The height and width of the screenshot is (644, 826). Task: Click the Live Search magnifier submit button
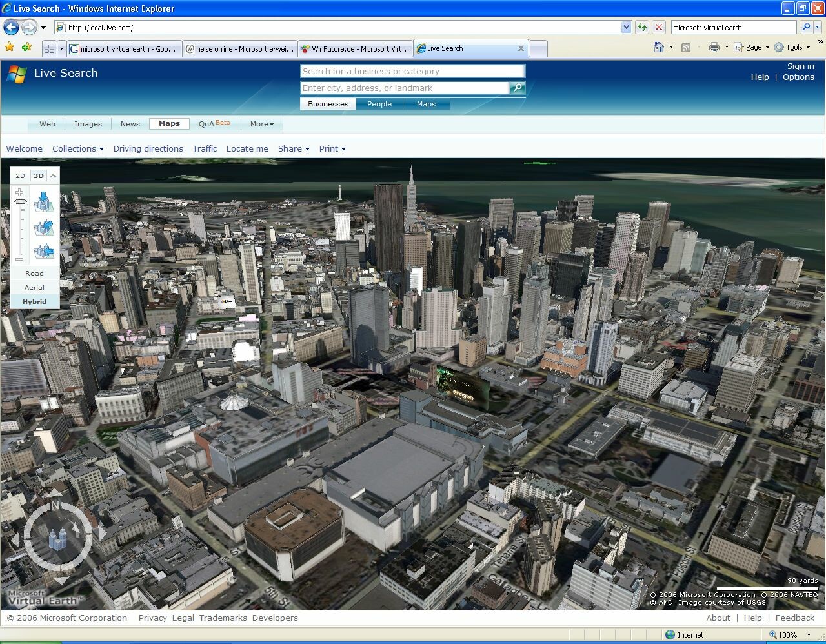click(518, 88)
